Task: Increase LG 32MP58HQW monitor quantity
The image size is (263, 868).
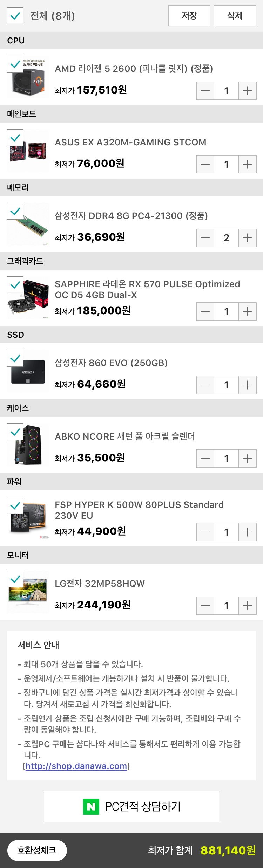Action: pos(247,606)
